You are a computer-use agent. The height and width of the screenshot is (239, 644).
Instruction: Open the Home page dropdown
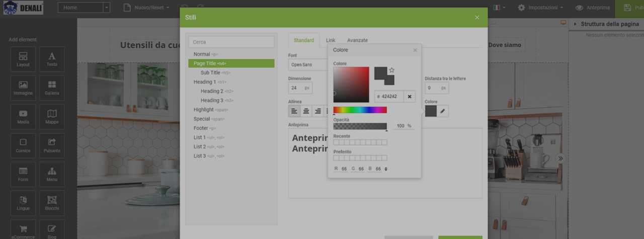tap(106, 8)
